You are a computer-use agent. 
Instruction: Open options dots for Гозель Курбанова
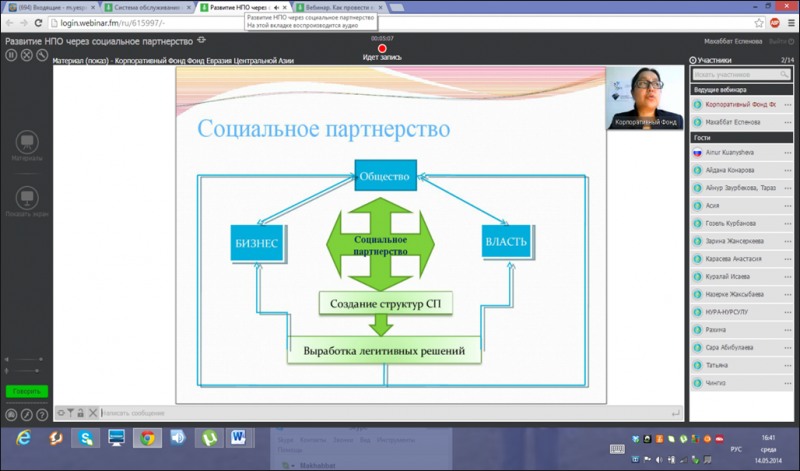(788, 224)
